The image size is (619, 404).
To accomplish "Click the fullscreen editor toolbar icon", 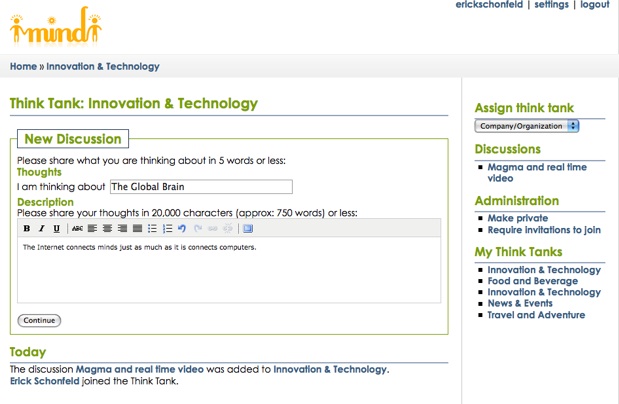I will point(248,229).
